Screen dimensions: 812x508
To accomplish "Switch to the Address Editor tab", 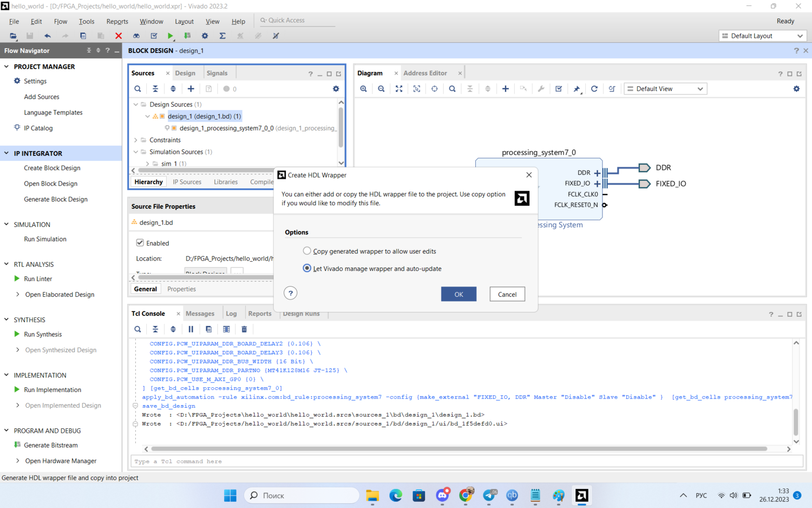I will tap(425, 73).
